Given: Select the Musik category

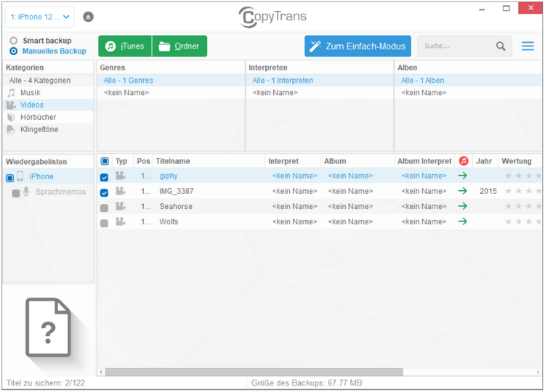Looking at the screenshot, I should pyautogui.click(x=48, y=93).
